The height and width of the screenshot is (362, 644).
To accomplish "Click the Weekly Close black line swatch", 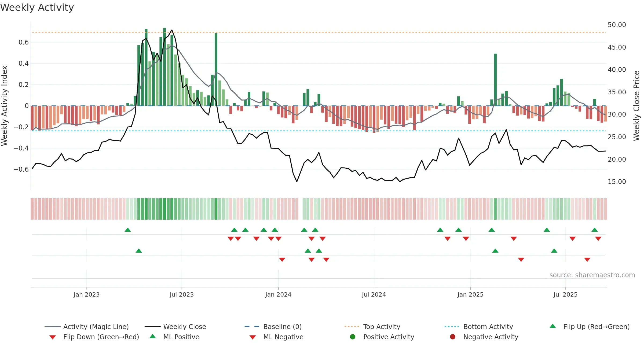I will pos(152,327).
